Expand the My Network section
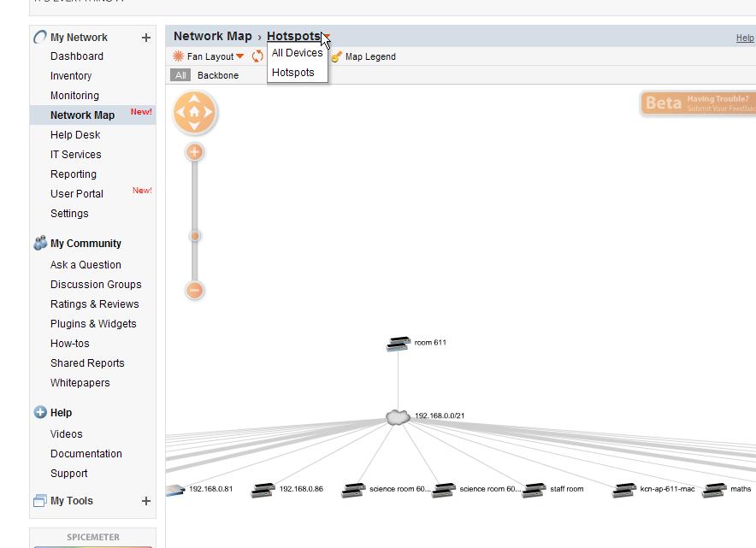 coord(147,37)
